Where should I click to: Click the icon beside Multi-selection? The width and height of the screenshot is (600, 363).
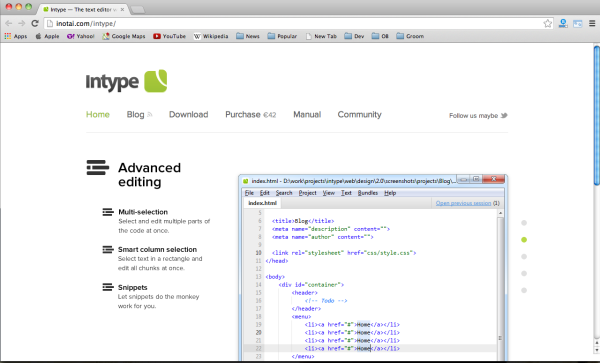108,212
